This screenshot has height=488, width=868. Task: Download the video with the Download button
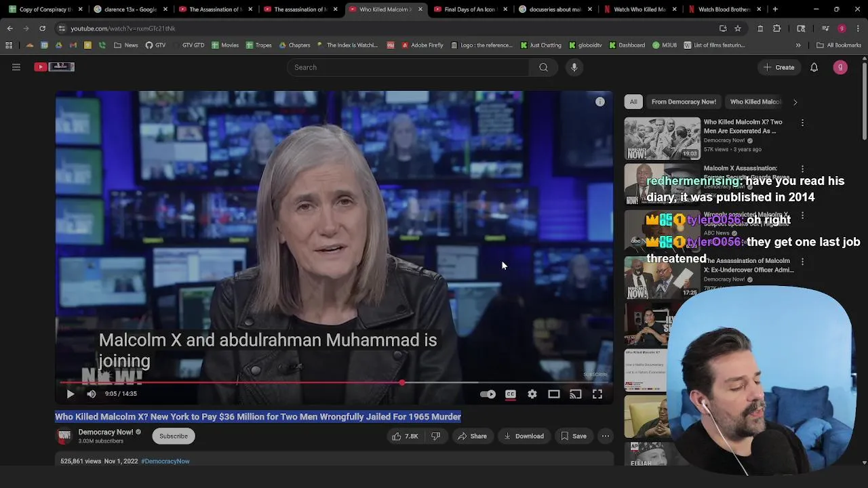[524, 436]
